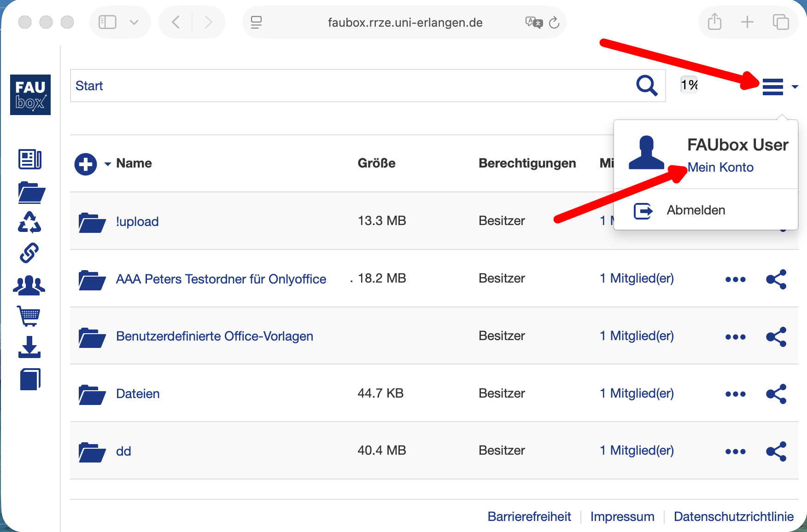Click the Start search input field
This screenshot has width=807, height=532.
click(x=350, y=86)
